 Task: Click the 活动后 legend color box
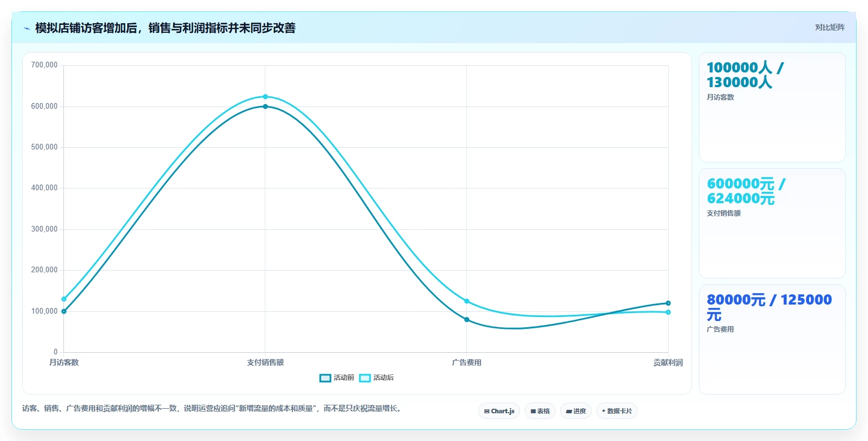click(x=365, y=378)
